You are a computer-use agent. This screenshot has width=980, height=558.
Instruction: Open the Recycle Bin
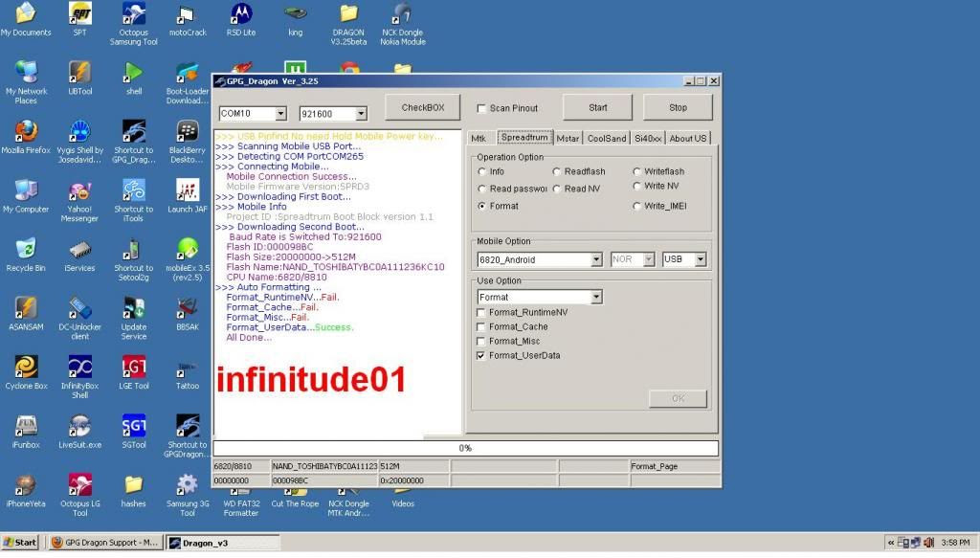(26, 255)
